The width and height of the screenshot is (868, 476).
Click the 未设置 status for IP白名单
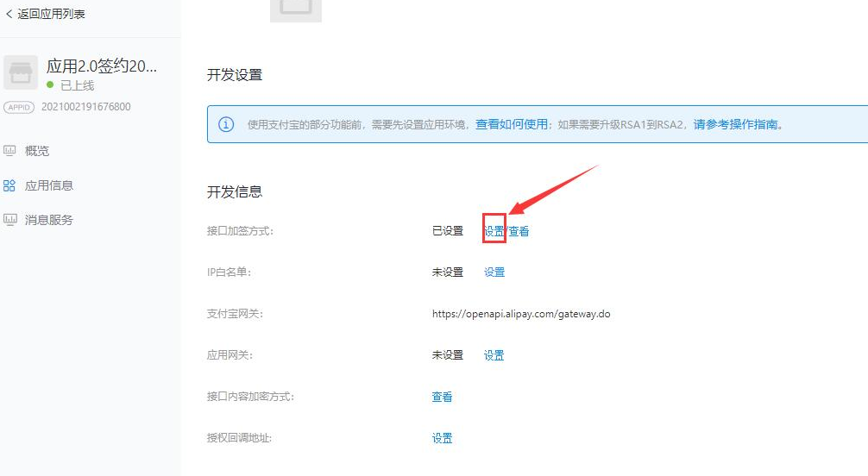(x=447, y=272)
